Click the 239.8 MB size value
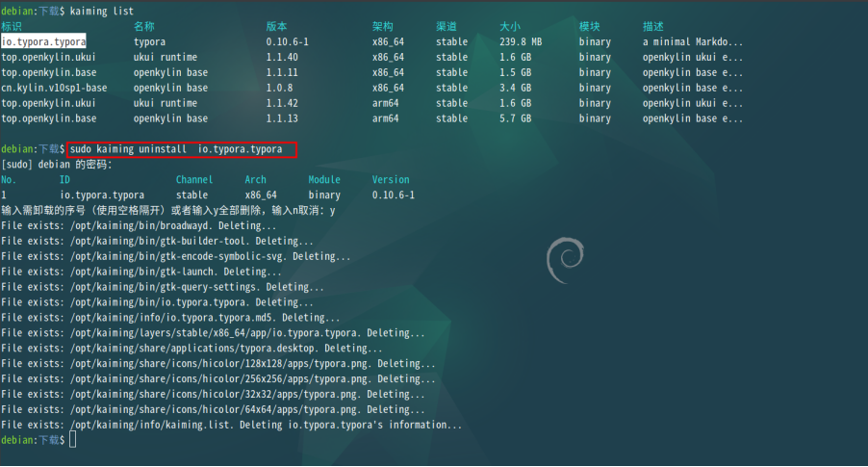868x467 pixels. (521, 41)
